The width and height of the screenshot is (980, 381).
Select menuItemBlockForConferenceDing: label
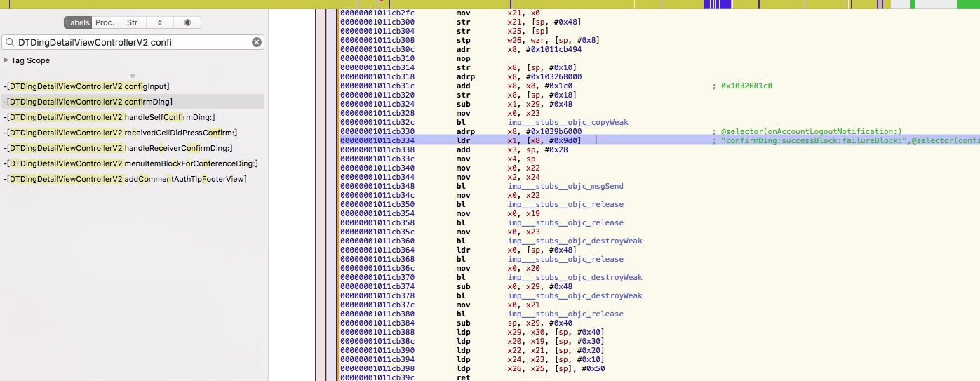point(131,163)
